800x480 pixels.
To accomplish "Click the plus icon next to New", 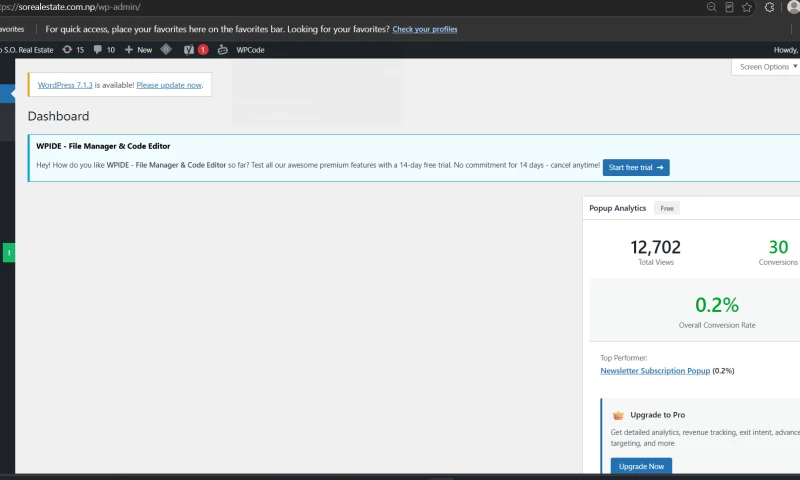I will tap(129, 49).
